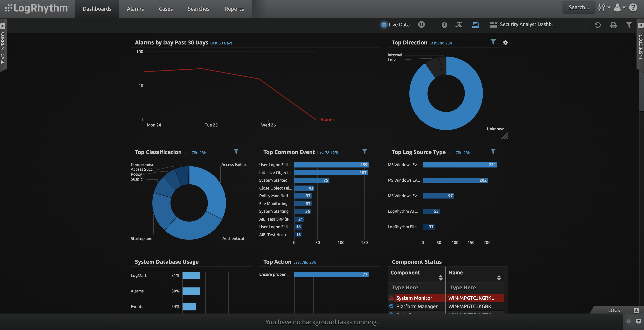Open the Security Analyst Dashboard selector
The width and height of the screenshot is (644, 330).
point(523,25)
